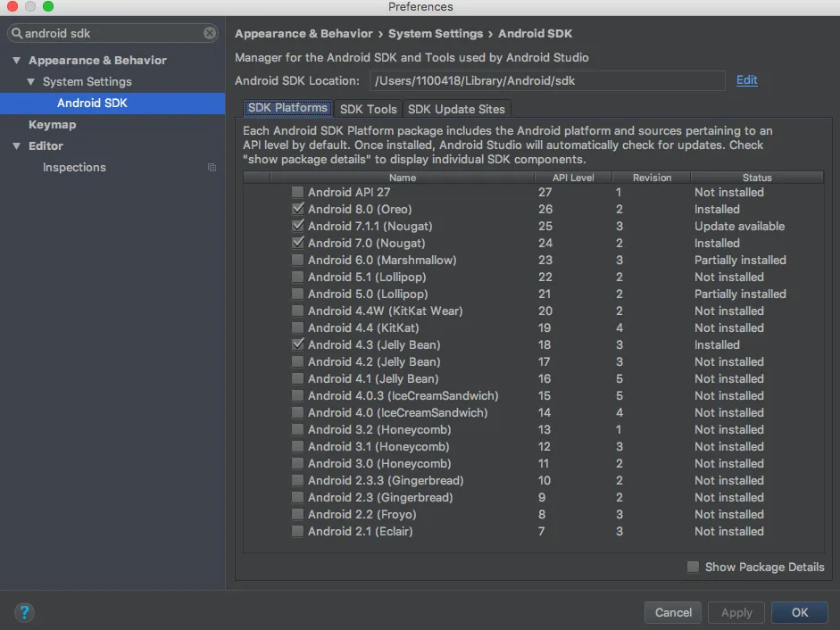Click 'Update available' status text
This screenshot has height=630, width=840.
point(739,226)
